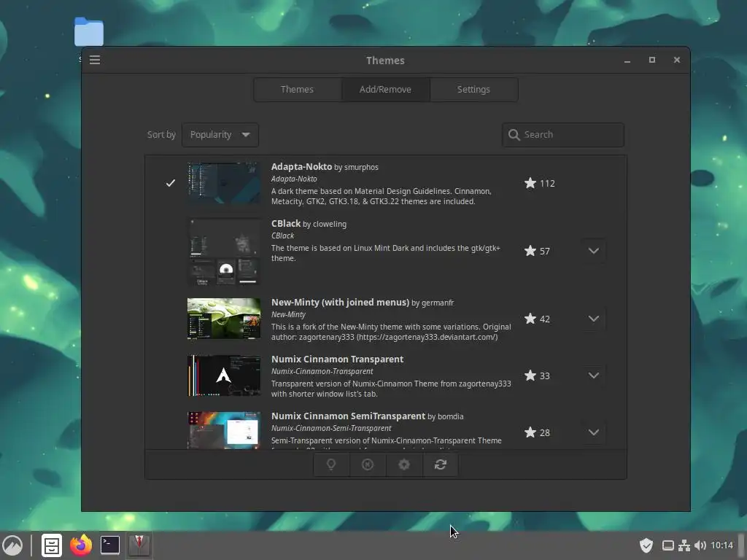Open the CBlack theme thumbnail
Image resolution: width=747 pixels, height=560 pixels.
click(224, 251)
